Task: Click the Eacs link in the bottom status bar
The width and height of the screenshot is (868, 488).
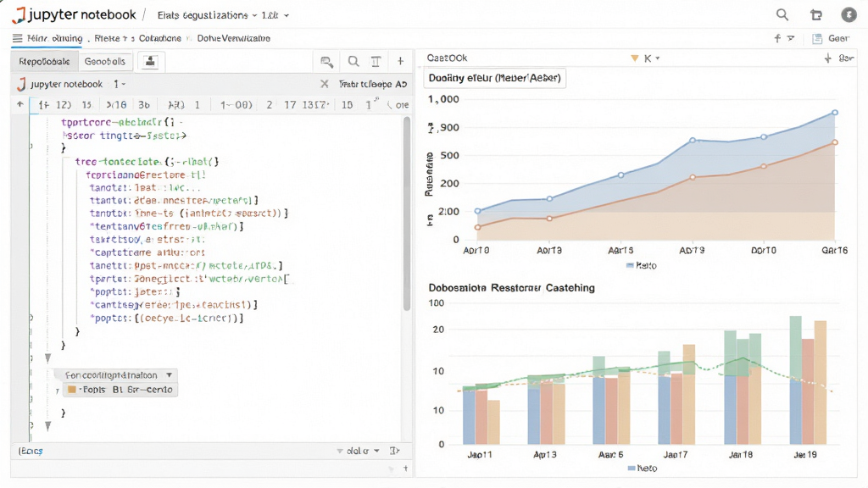Action: (x=31, y=451)
